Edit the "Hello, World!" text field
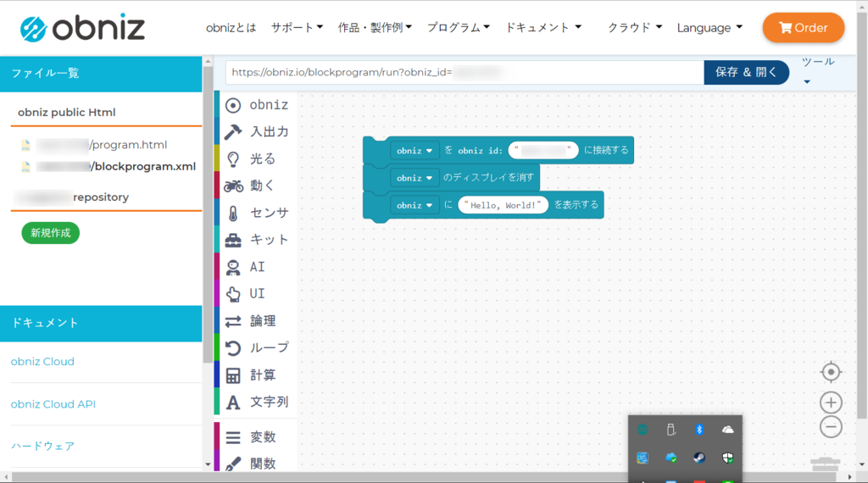Viewport: 868px width, 483px height. click(504, 205)
